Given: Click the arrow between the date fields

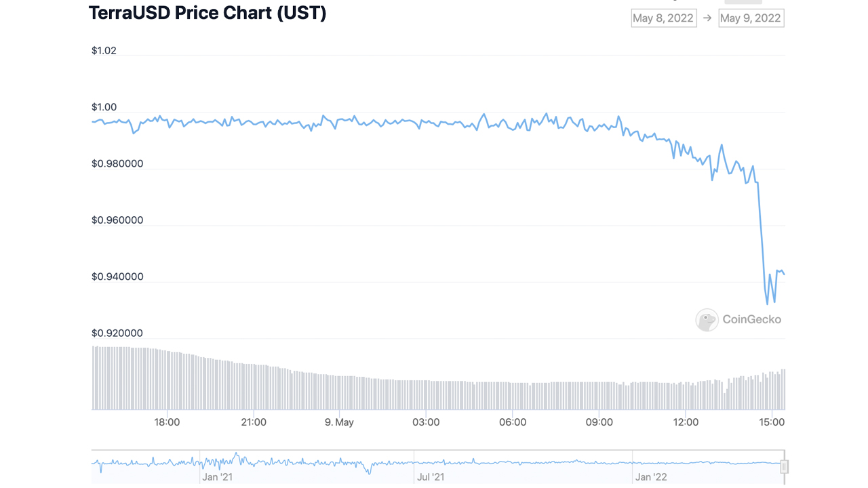Looking at the screenshot, I should click(708, 18).
